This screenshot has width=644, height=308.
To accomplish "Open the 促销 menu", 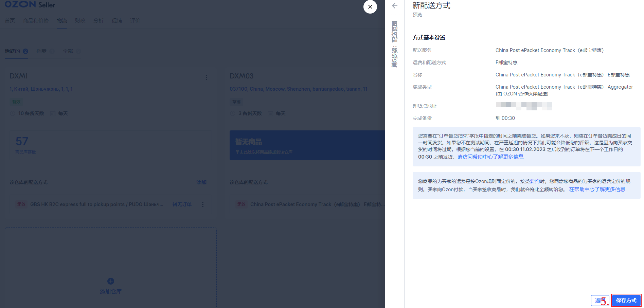I will pyautogui.click(x=117, y=21).
